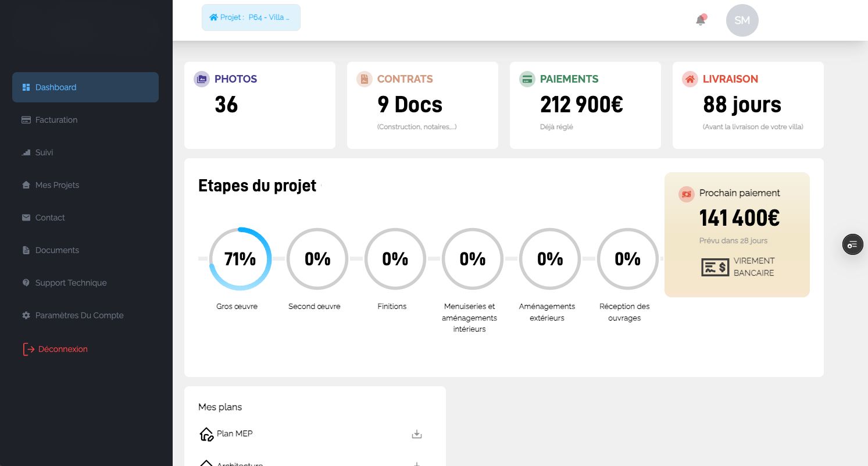Image resolution: width=868 pixels, height=466 pixels.
Task: Click Déconnexion to log out
Action: pos(62,349)
